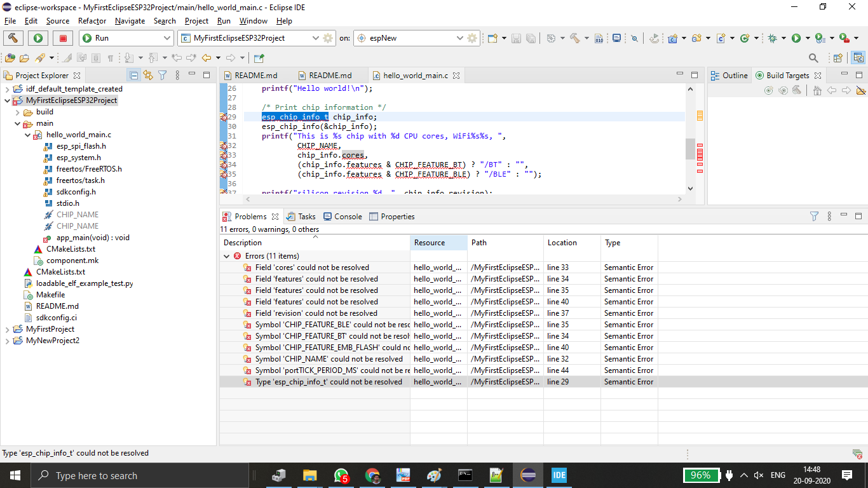Screen dimensions: 868x488
Task: Toggle Show Whitespace Characters in toolbar
Action: [x=111, y=58]
